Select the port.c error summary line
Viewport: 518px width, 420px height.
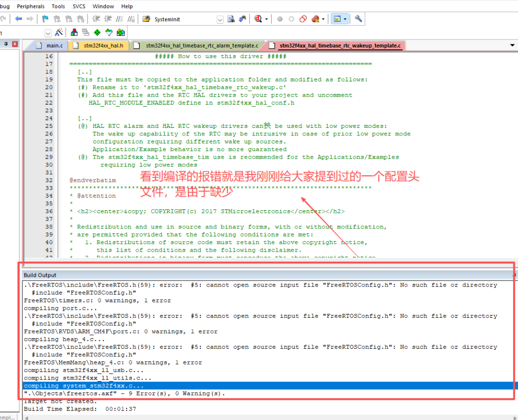[120, 332]
